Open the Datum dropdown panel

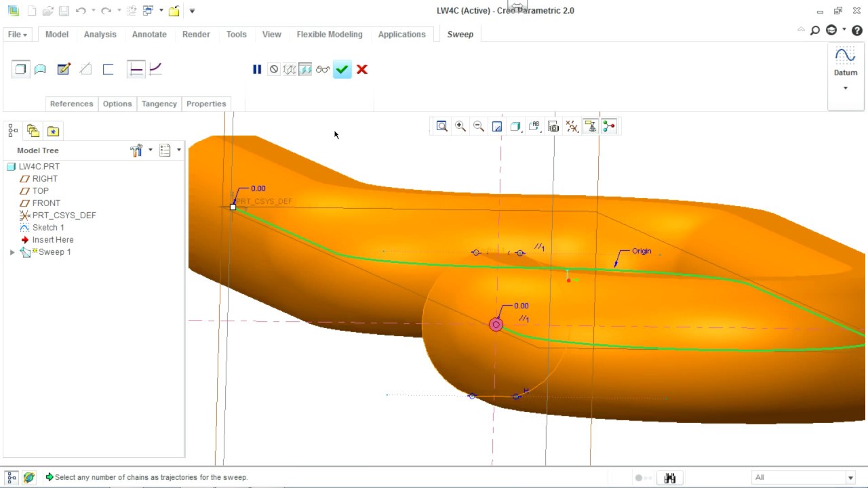click(x=846, y=88)
